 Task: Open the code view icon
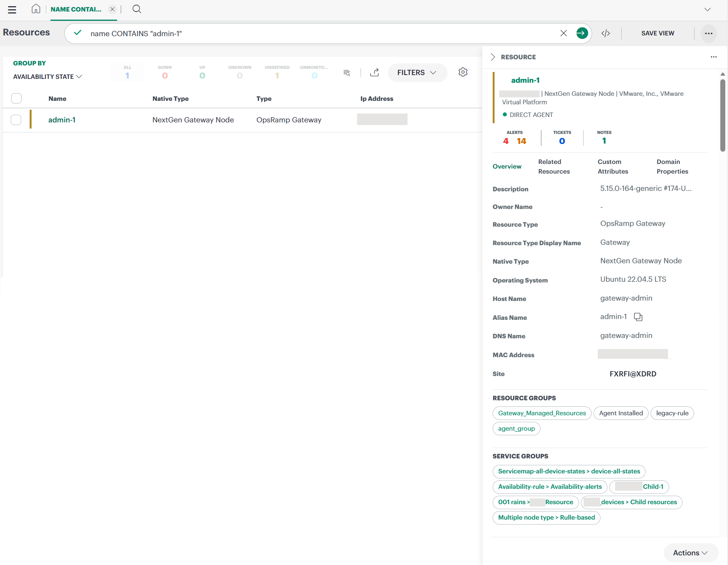[606, 33]
